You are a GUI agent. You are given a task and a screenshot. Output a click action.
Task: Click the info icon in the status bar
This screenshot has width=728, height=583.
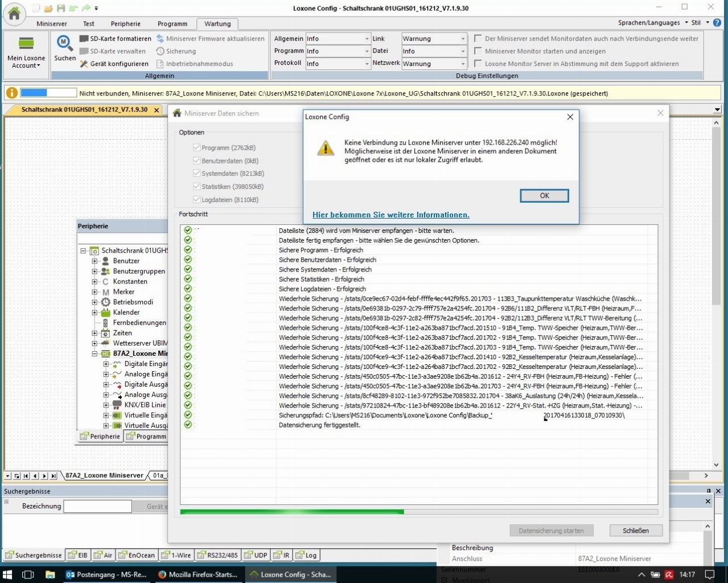[x=11, y=93]
